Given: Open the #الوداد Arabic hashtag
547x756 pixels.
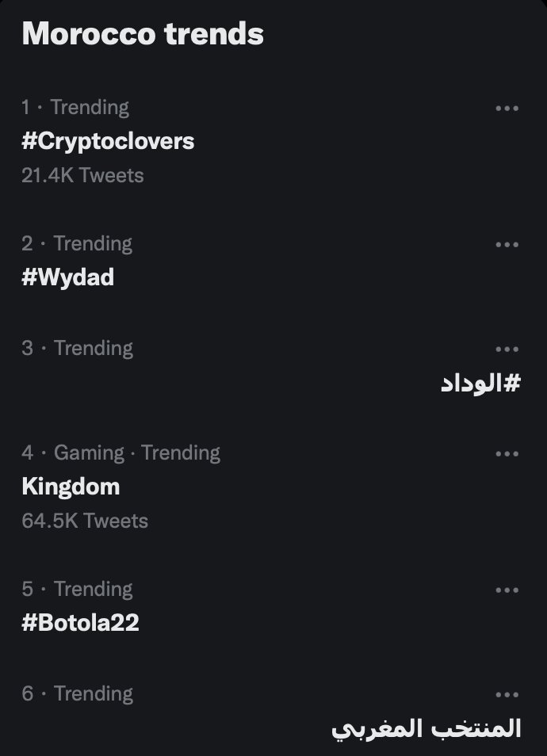Looking at the screenshot, I should click(x=481, y=384).
